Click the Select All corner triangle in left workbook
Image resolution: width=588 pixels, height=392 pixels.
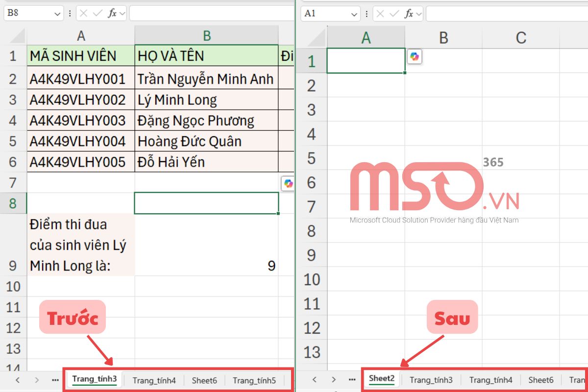coord(17,35)
